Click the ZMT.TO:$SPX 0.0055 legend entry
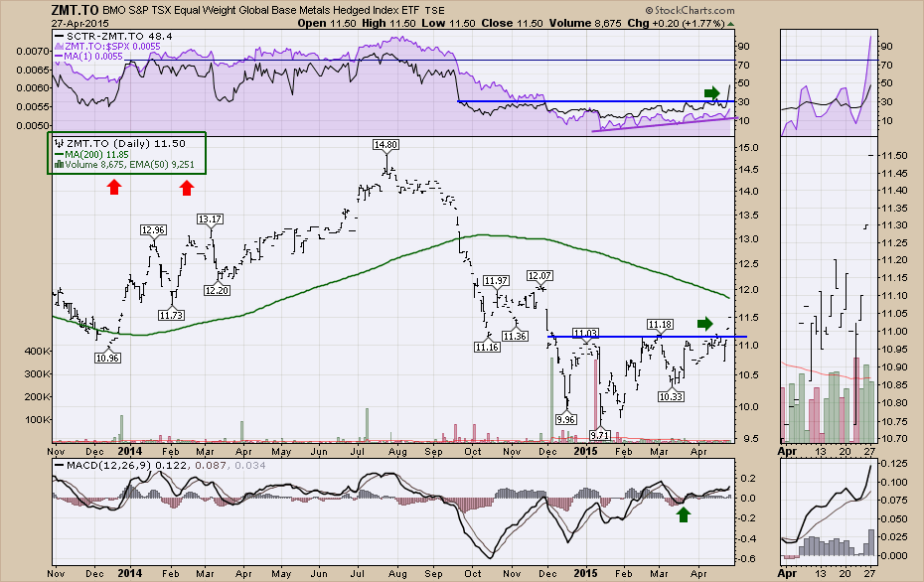Viewport: 924px width, 582px height. [x=112, y=46]
